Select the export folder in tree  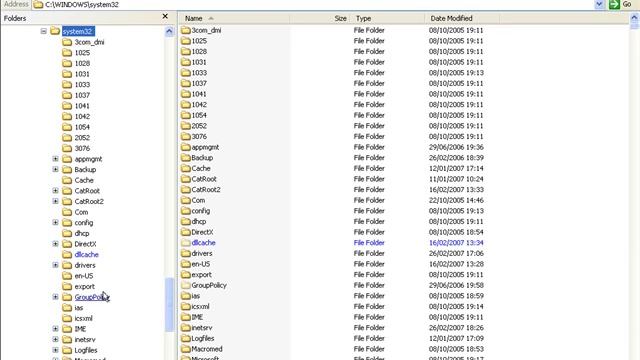click(x=84, y=286)
